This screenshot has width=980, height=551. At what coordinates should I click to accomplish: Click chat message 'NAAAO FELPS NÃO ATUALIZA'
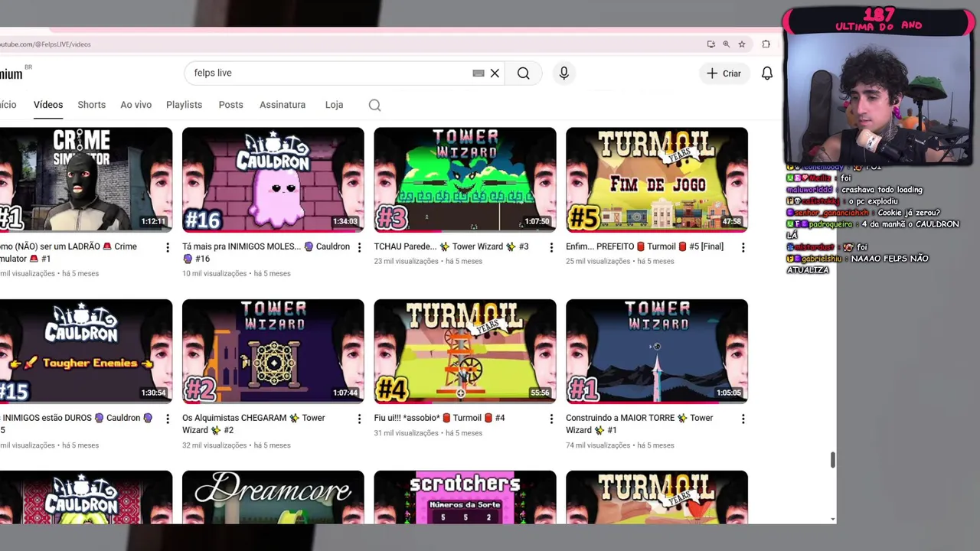point(857,264)
